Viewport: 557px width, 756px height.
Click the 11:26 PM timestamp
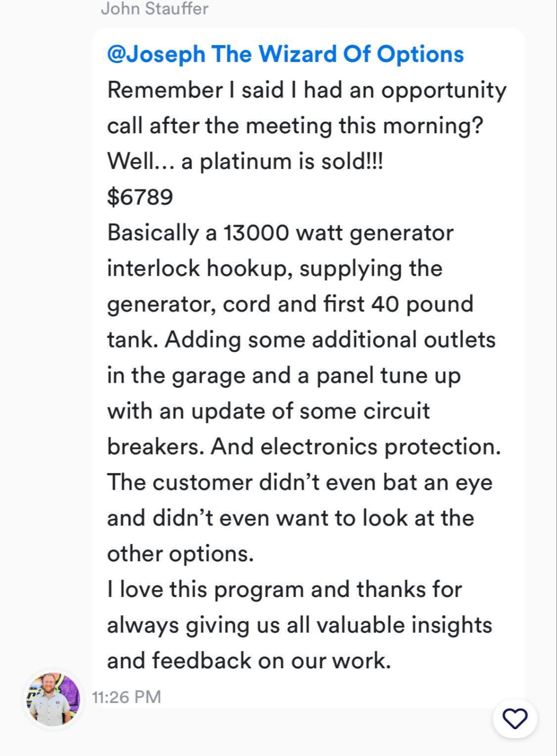pos(127,697)
